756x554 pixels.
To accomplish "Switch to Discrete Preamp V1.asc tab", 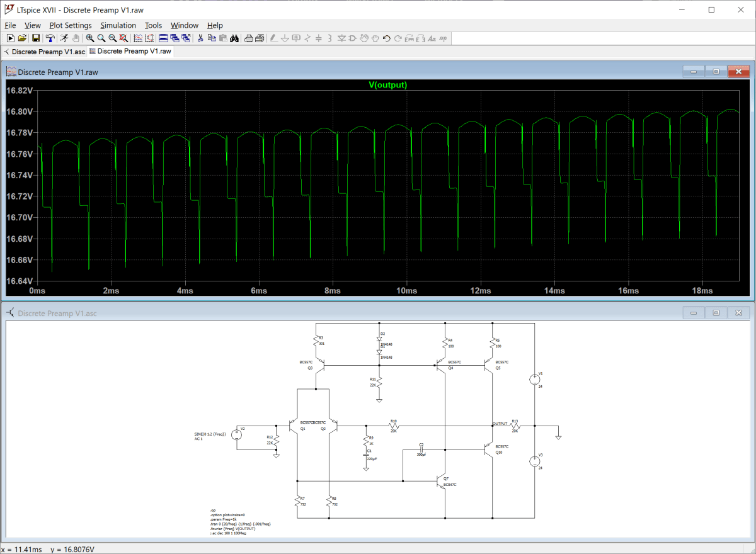I will click(x=44, y=52).
